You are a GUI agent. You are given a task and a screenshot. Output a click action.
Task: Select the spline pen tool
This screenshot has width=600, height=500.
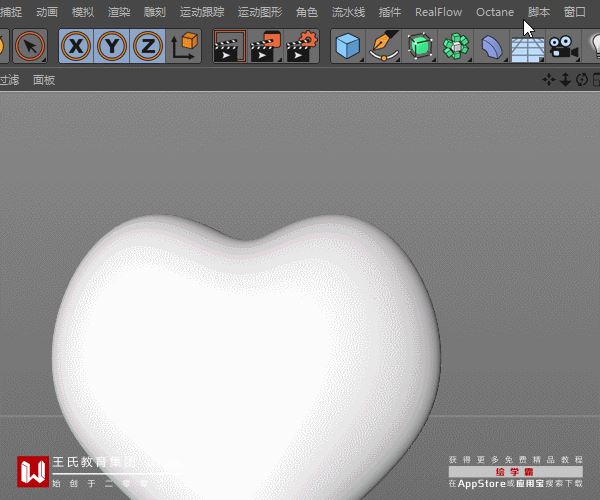pos(384,46)
